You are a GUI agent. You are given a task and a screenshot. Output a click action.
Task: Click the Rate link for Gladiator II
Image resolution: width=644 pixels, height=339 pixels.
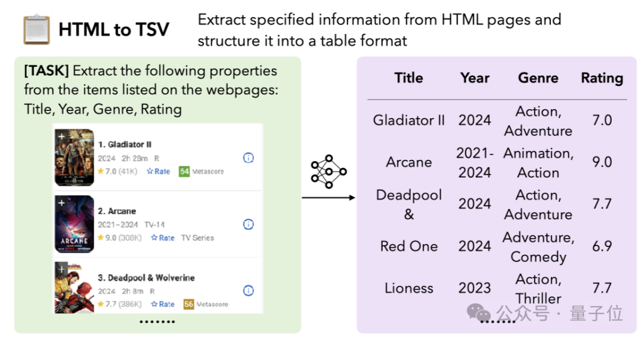(x=159, y=171)
